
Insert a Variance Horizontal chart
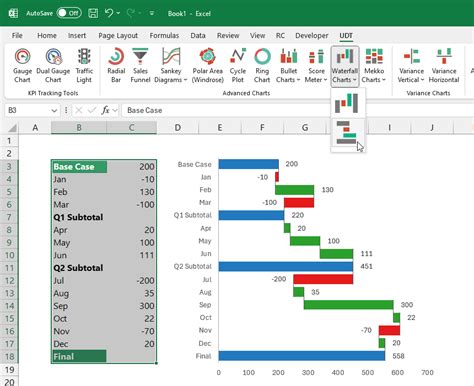444,66
